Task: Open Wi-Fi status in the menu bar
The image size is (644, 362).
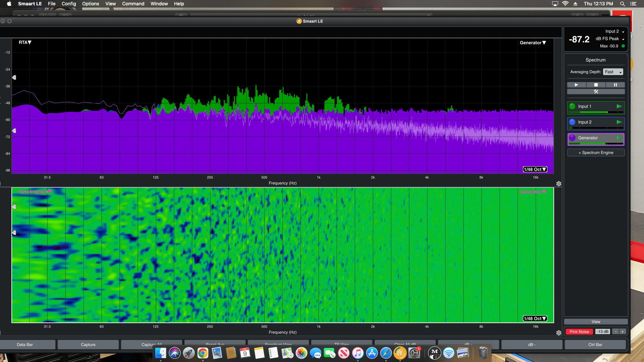Action: point(565,4)
